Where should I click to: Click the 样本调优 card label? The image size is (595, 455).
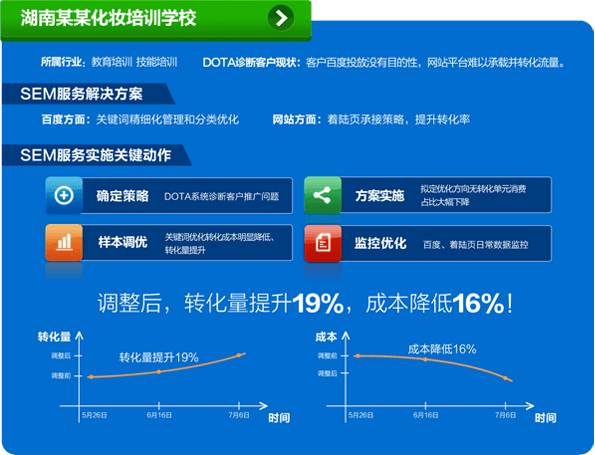point(123,242)
